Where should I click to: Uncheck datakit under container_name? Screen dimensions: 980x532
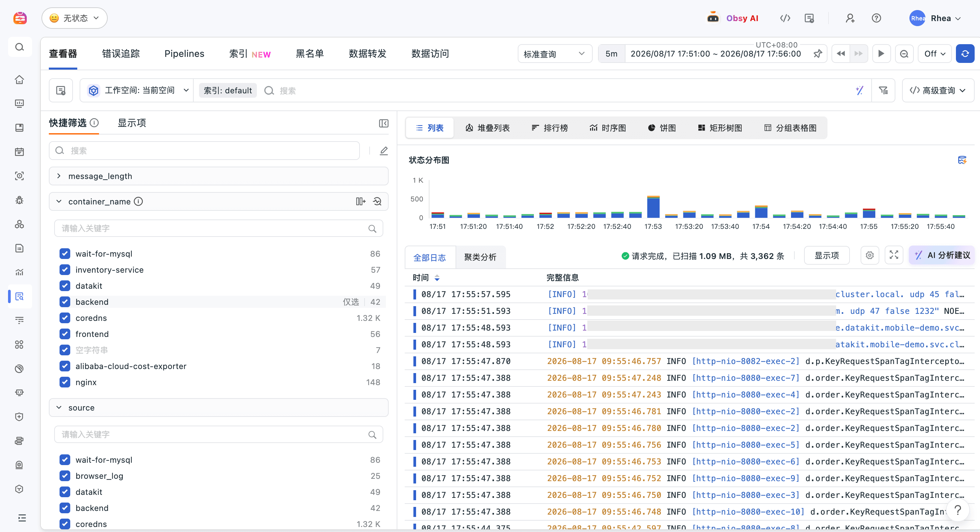(65, 286)
